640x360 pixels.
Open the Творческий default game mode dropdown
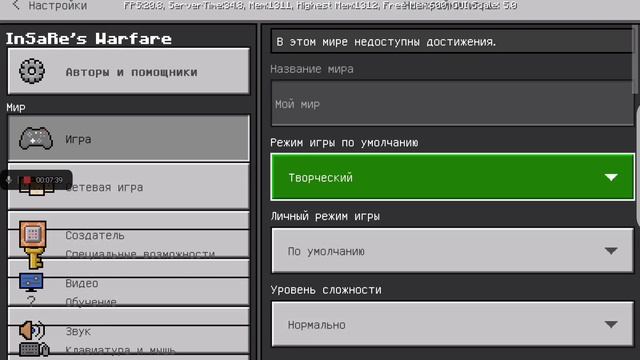[452, 177]
